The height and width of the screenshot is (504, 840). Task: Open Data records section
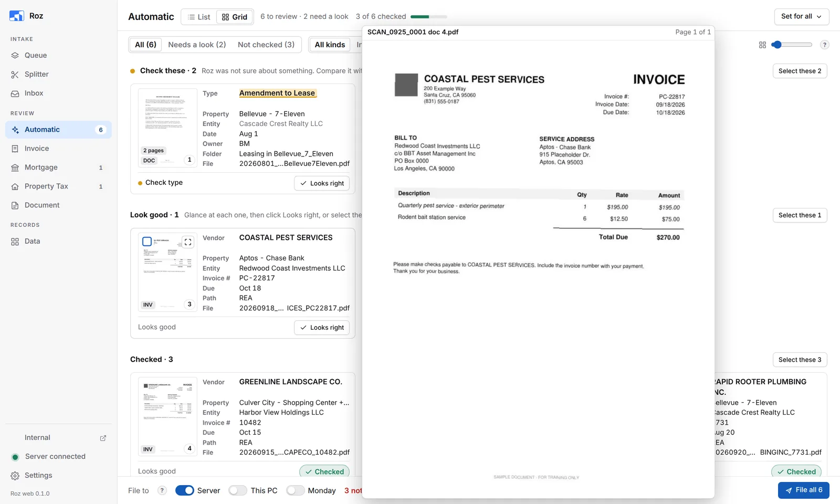pos(58,241)
